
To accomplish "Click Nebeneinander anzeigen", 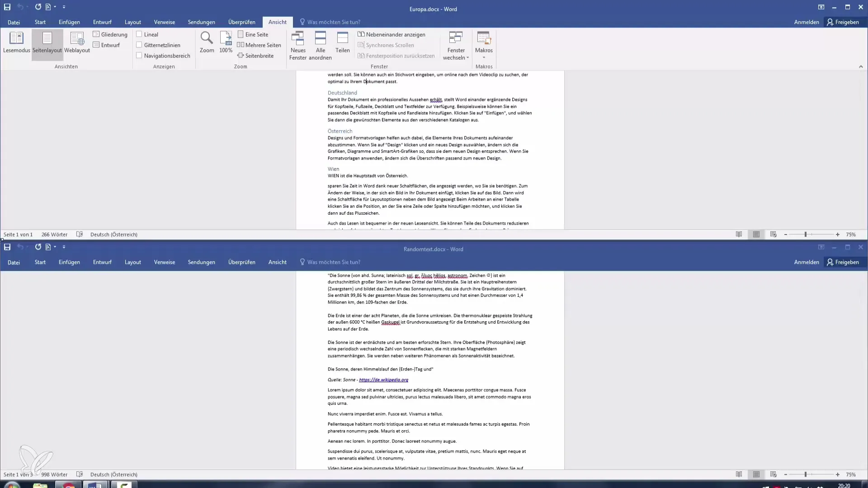I will pos(392,34).
